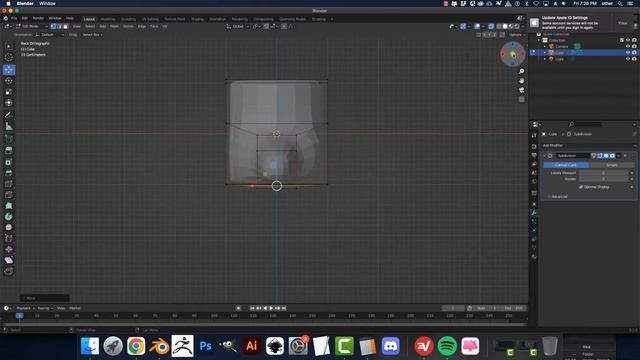Switch to the Sculpting workspace tab

click(128, 19)
